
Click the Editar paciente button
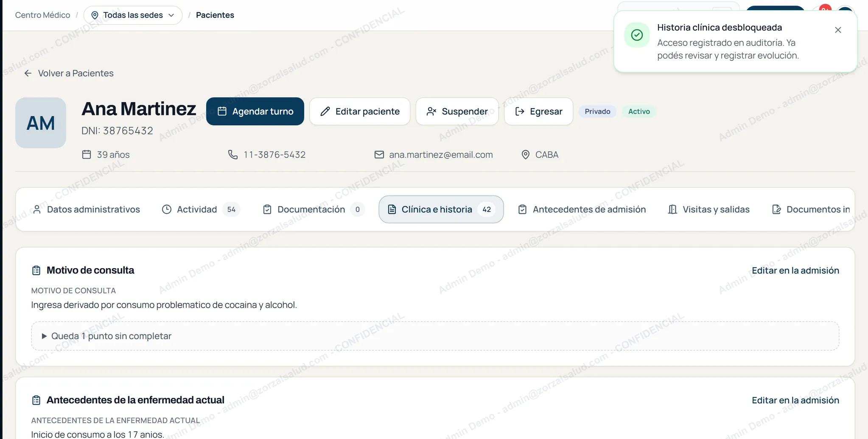point(360,112)
